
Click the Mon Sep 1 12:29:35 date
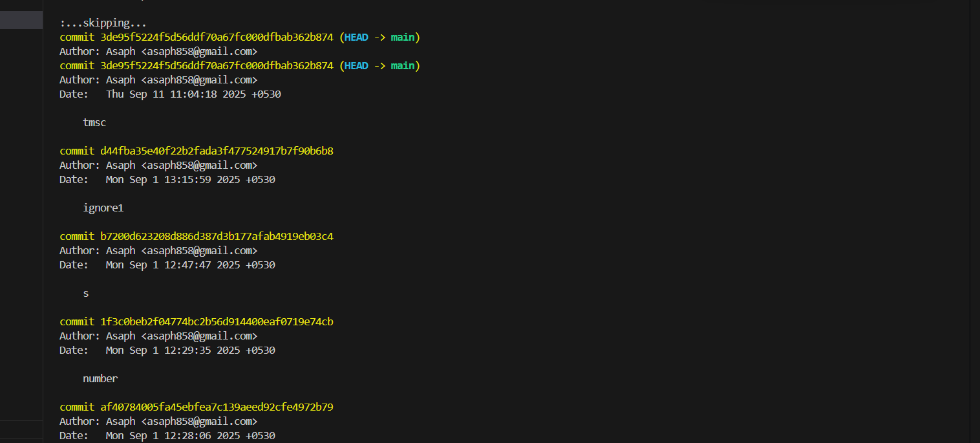coord(190,351)
